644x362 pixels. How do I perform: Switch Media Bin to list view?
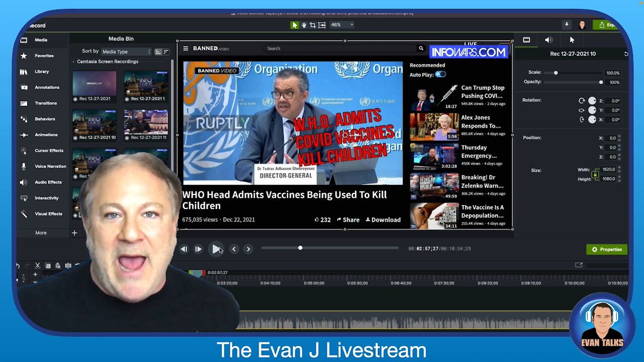click(x=166, y=52)
